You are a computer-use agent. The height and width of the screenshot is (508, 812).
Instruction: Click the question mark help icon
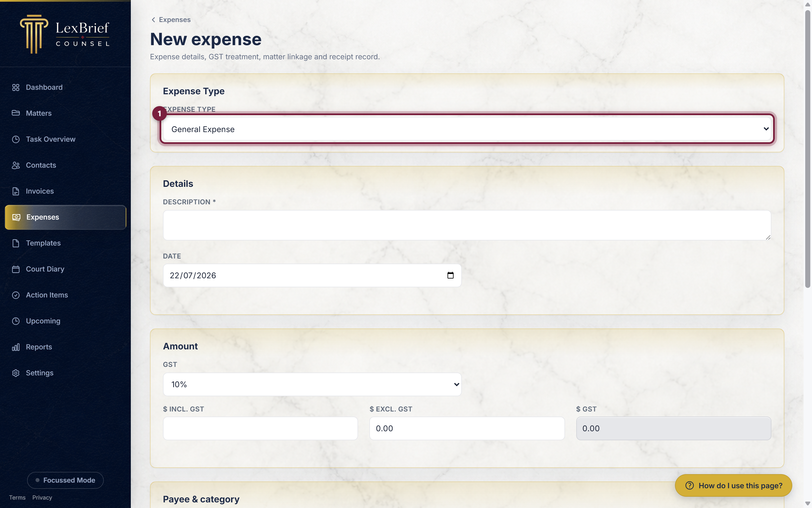coord(690,485)
